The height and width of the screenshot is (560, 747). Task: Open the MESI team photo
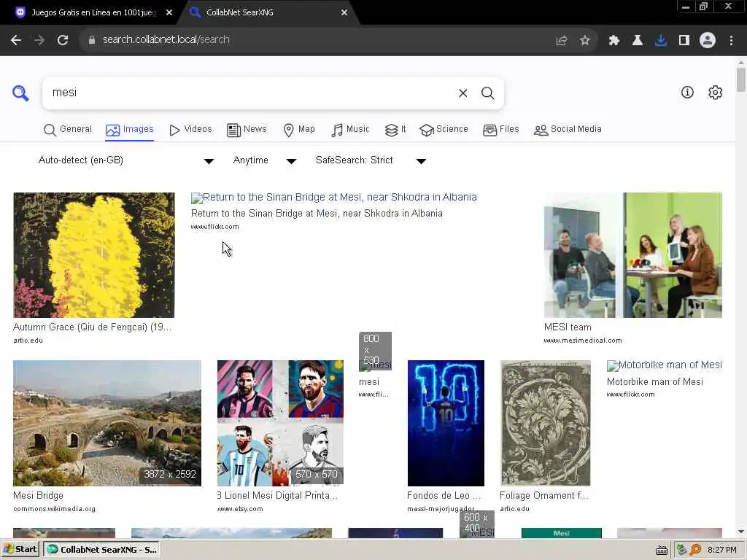633,255
